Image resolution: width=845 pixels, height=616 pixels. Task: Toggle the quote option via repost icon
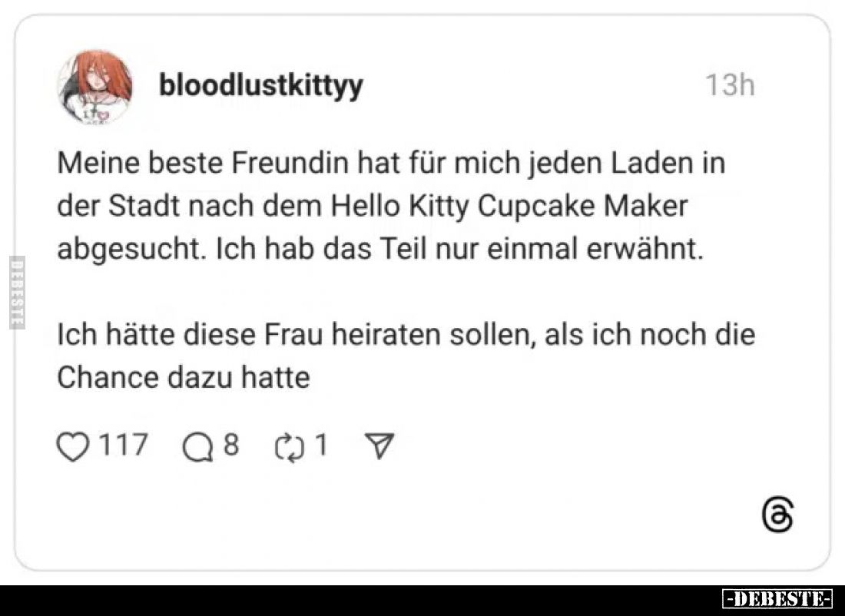[288, 444]
